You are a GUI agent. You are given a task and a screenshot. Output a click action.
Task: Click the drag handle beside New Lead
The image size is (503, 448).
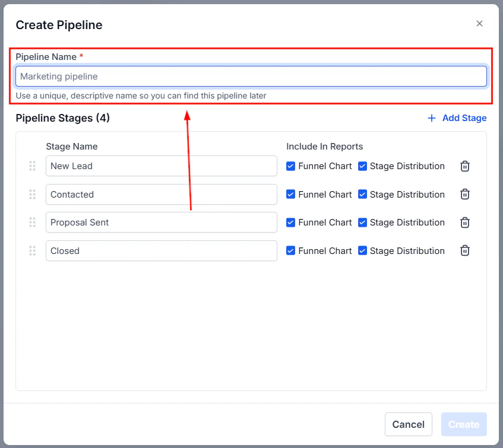tap(33, 166)
